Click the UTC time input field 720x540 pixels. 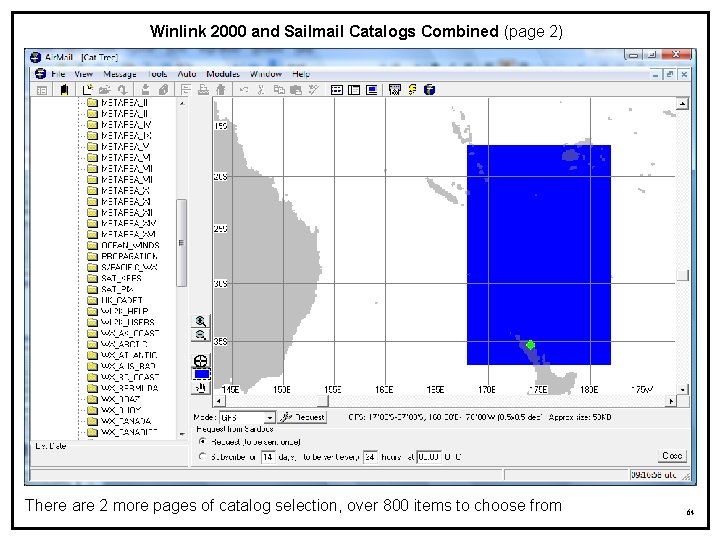[429, 457]
